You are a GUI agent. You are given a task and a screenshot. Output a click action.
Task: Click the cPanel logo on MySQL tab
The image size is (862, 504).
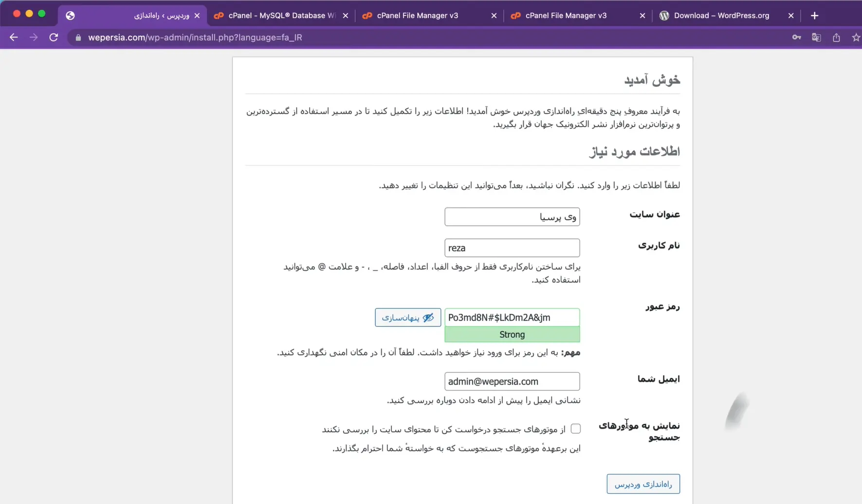click(219, 16)
